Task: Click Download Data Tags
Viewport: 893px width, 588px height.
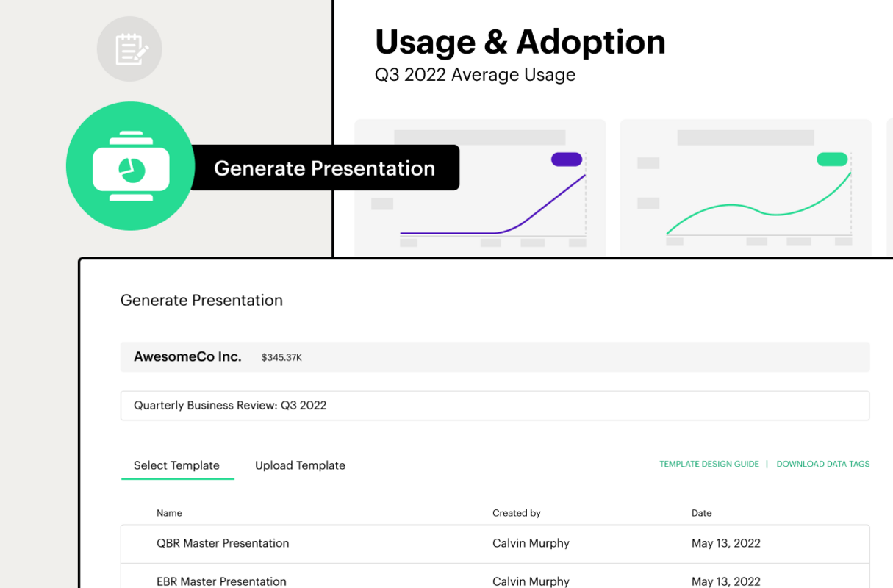Action: [822, 464]
